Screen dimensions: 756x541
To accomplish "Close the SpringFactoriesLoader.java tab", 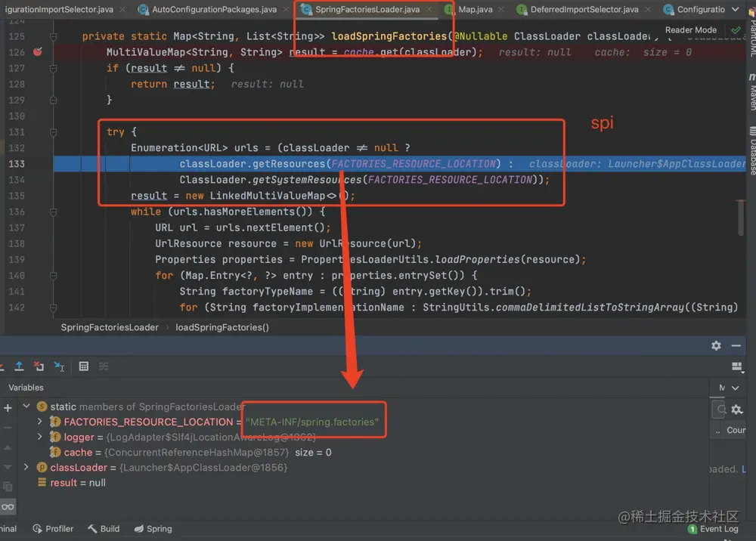I will click(429, 9).
